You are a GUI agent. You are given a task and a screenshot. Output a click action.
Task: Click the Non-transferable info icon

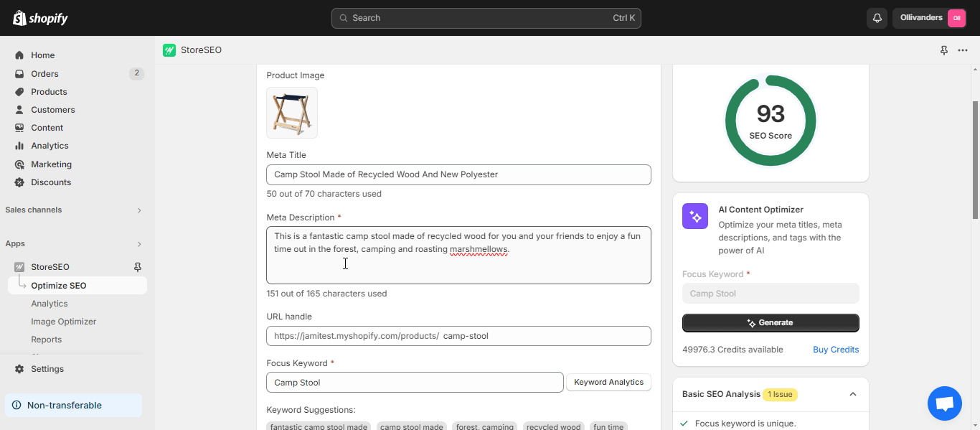click(17, 406)
